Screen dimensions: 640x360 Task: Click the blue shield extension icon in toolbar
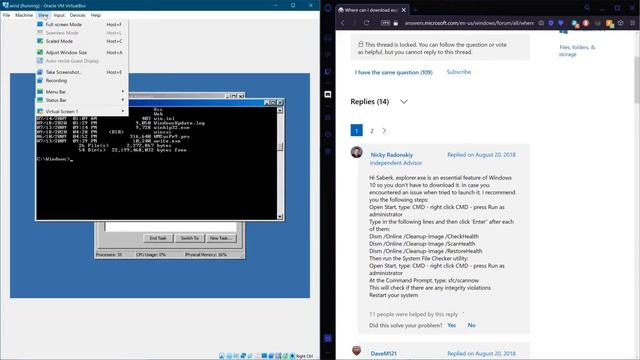coord(551,23)
